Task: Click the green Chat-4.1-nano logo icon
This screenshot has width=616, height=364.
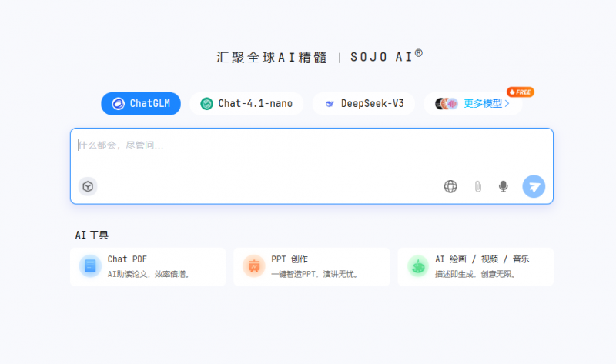Action: pos(206,104)
